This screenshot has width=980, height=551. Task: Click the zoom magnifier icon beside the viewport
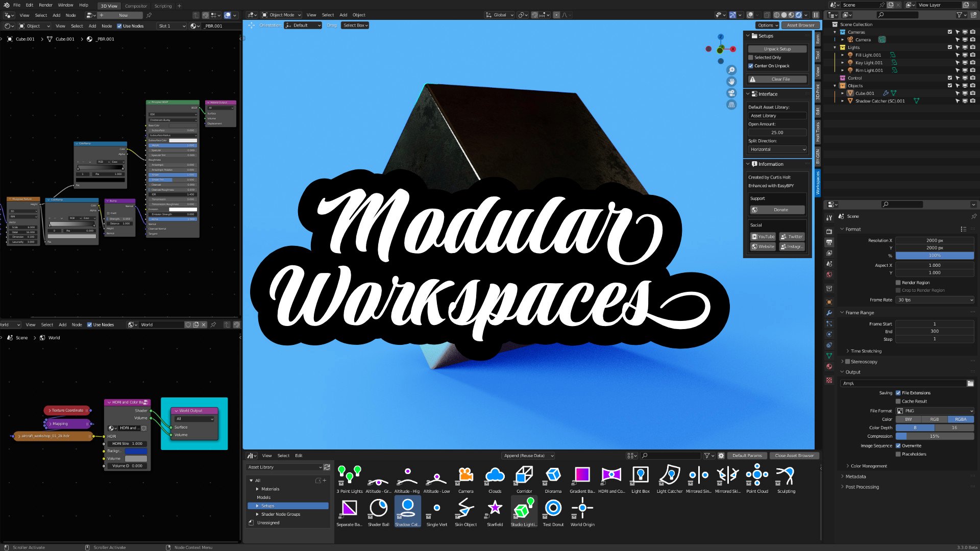[732, 70]
